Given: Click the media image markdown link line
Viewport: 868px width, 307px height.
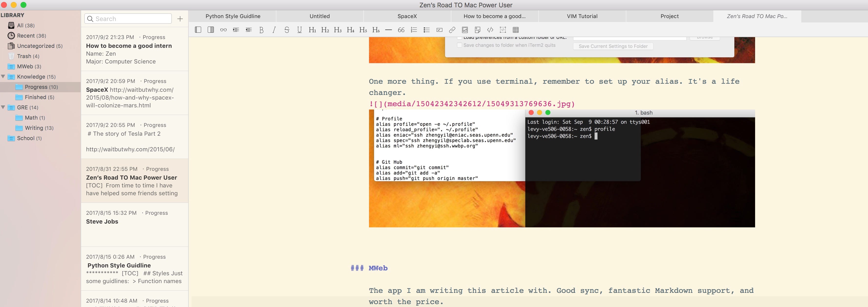Looking at the screenshot, I should tap(472, 104).
